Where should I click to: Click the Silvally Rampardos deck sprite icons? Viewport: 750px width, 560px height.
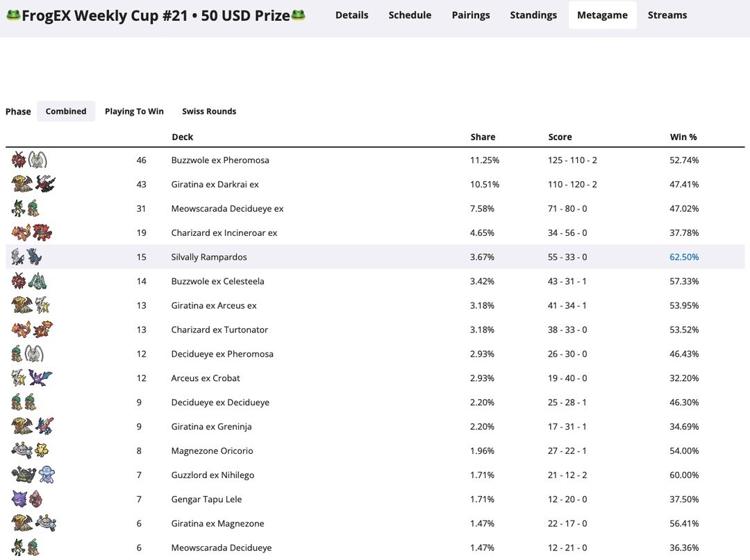26,257
